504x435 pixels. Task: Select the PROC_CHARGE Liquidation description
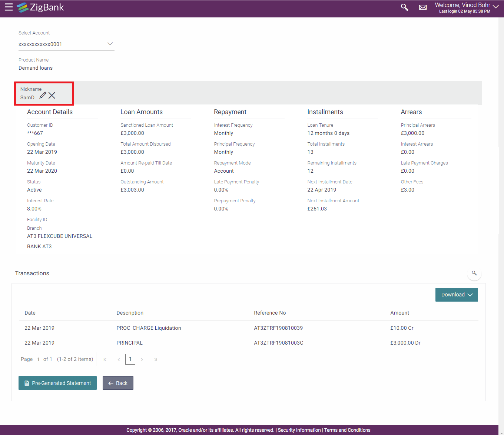(x=149, y=328)
